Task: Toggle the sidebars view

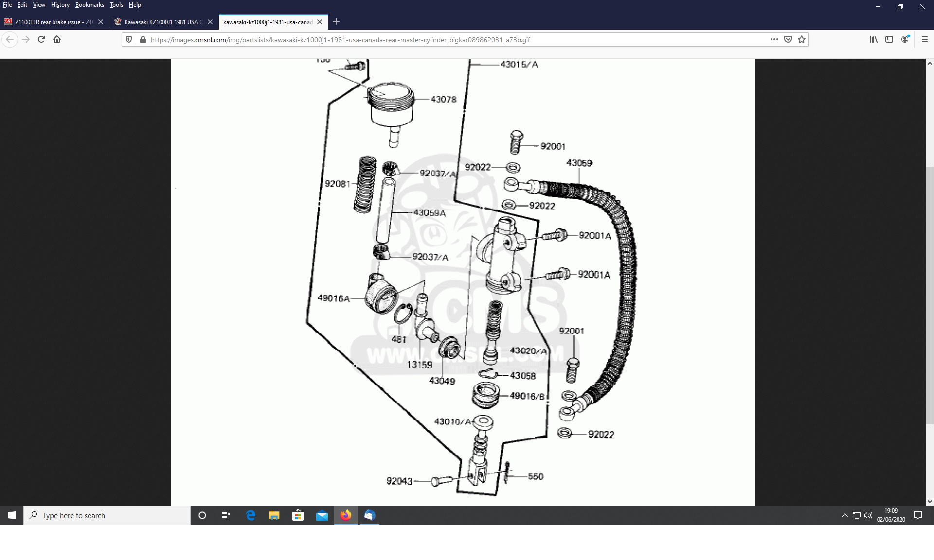Action: (x=889, y=39)
